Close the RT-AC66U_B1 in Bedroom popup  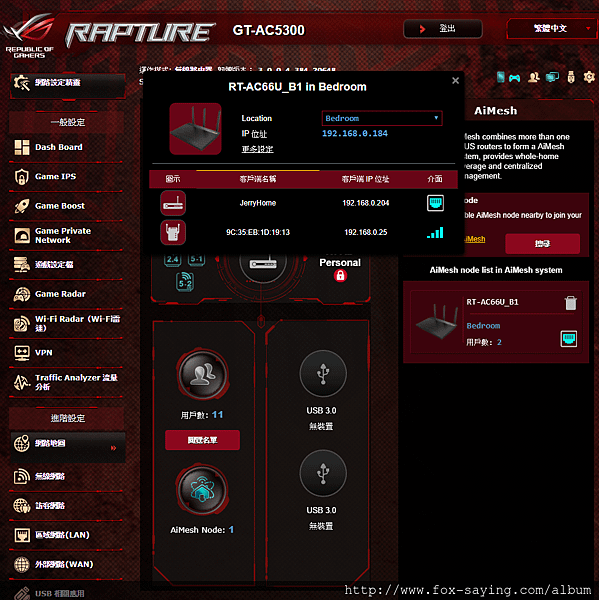455,81
